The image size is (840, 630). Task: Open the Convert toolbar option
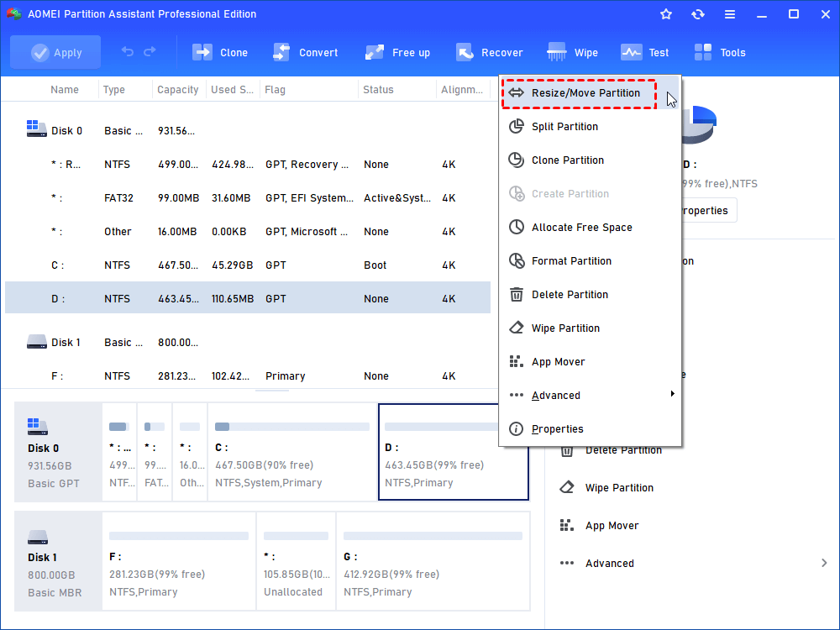tap(306, 52)
